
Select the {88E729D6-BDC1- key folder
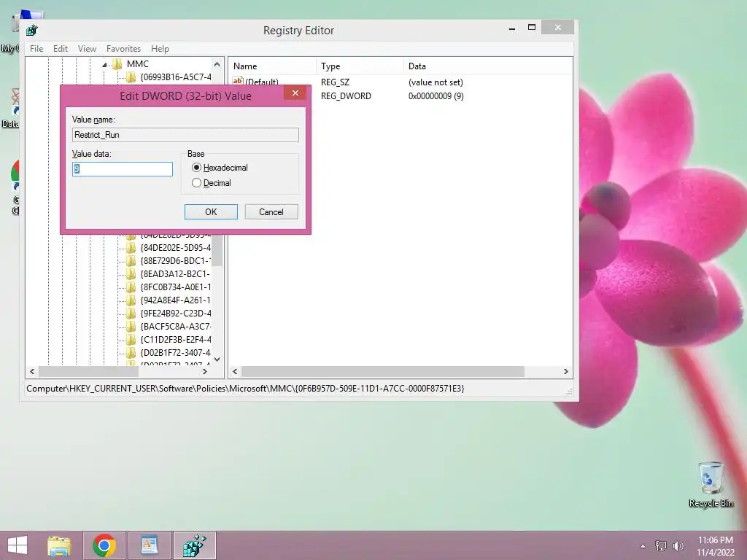coord(175,261)
